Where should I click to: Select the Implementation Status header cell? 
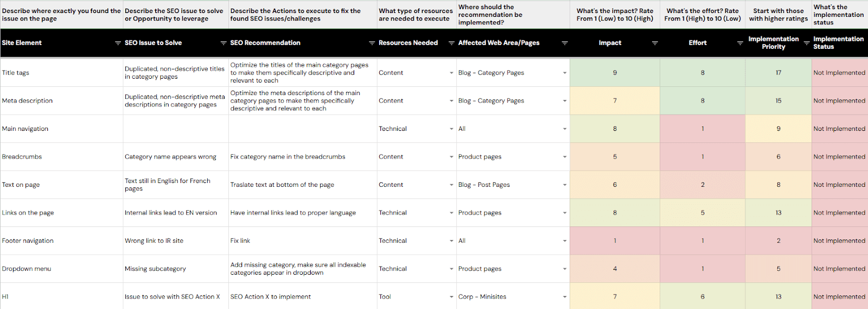pyautogui.click(x=838, y=43)
